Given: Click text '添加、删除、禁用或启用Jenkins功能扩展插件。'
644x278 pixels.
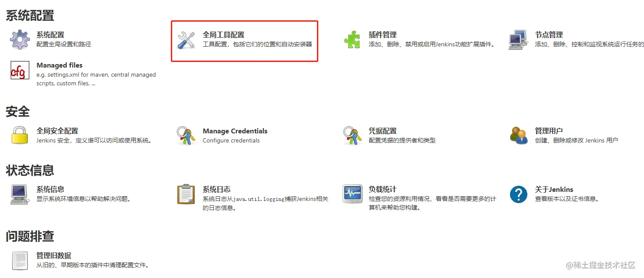Looking at the screenshot, I should click(x=432, y=44).
